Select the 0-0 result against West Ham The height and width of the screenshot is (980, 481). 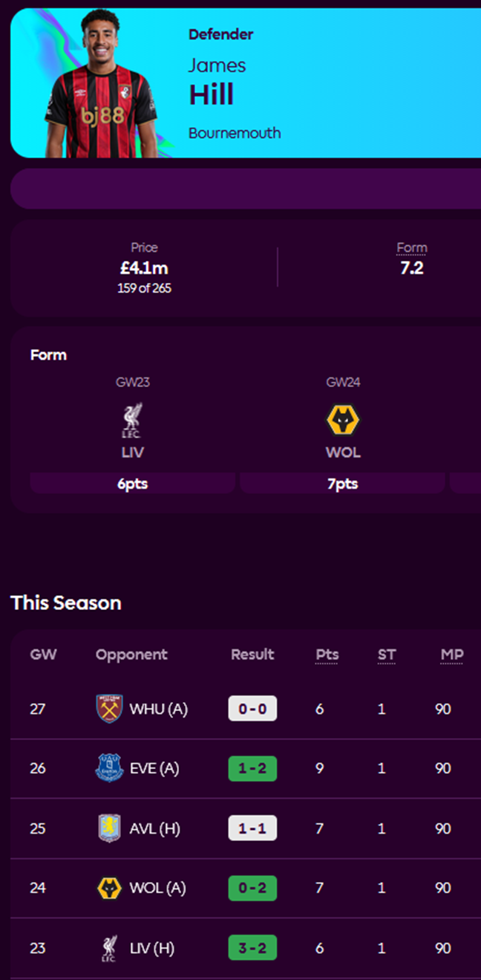pyautogui.click(x=252, y=709)
